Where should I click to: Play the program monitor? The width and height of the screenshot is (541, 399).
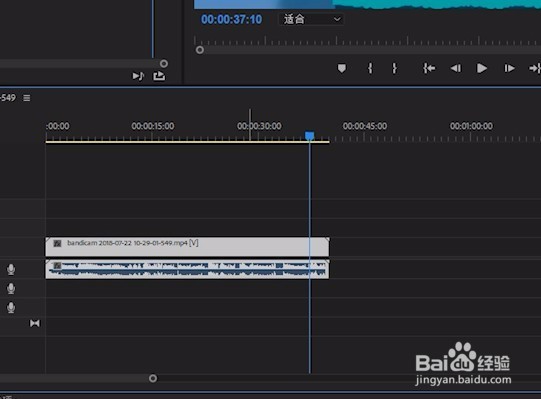pos(482,68)
